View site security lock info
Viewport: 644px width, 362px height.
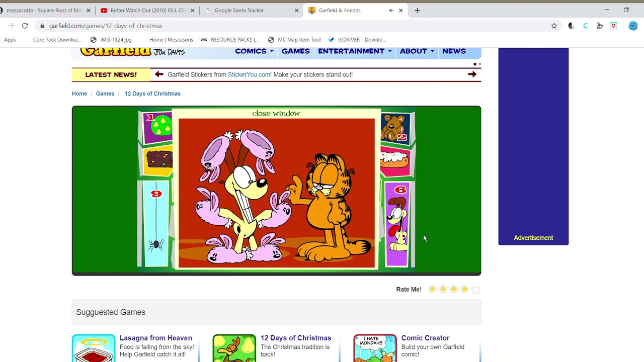tap(42, 26)
